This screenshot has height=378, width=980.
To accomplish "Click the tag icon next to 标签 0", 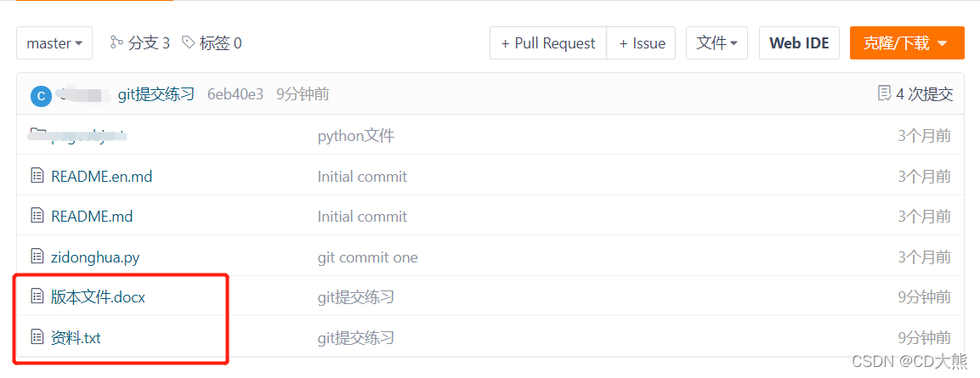I will (x=189, y=42).
